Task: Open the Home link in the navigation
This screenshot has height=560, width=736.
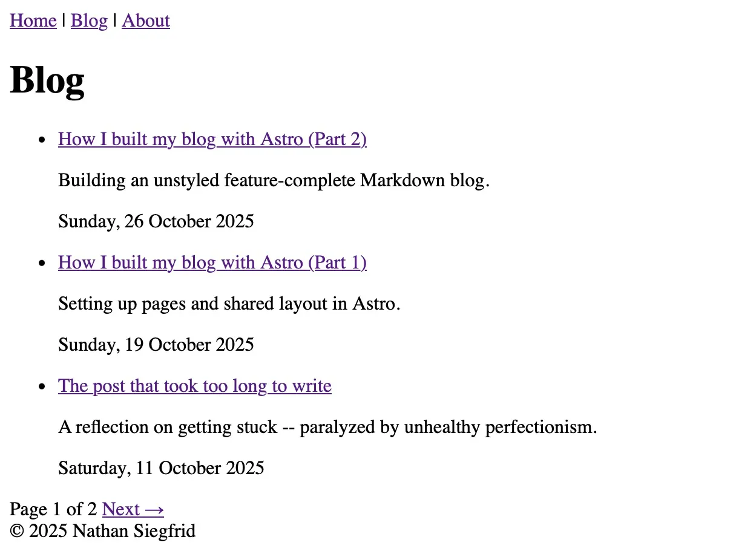Action: [33, 21]
